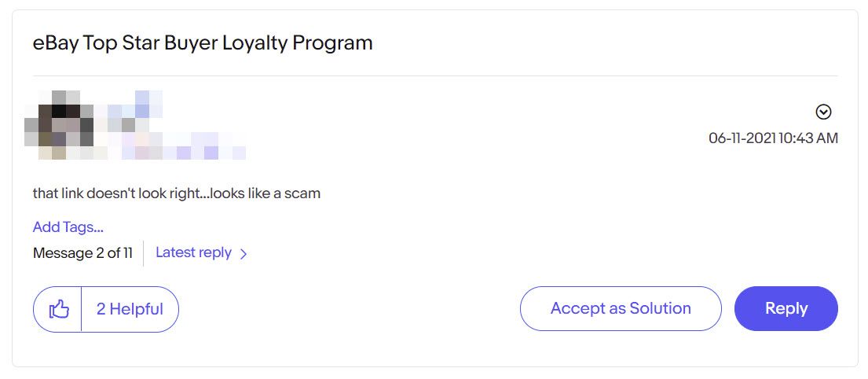Image resolution: width=868 pixels, height=379 pixels.
Task: Click the blurred rank text below username
Action: click(170, 145)
